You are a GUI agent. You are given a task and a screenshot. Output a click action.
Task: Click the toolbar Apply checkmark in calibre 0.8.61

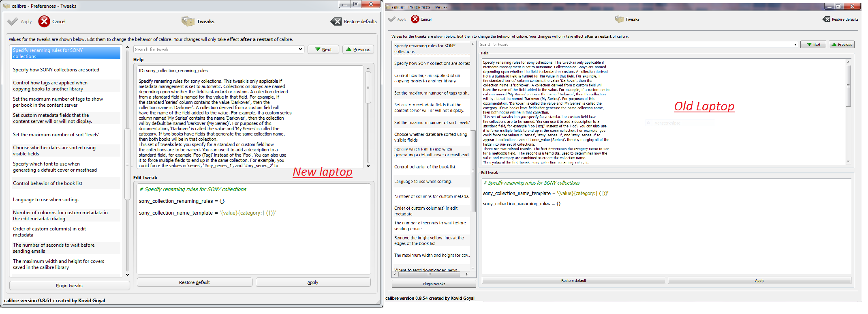[x=13, y=22]
